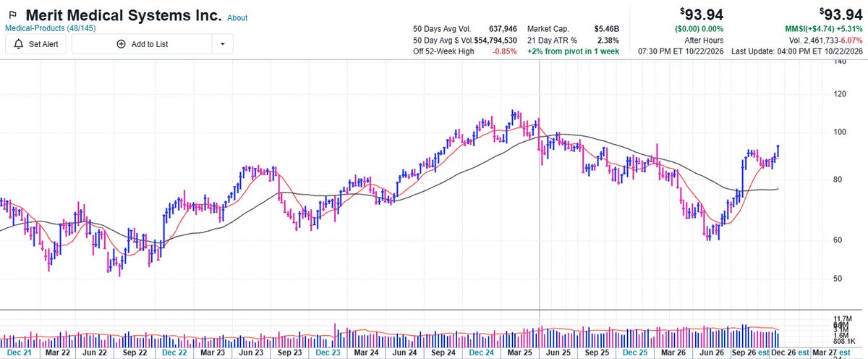Click the 50 Day Avg $ Vol. value $54,794,530

495,40
